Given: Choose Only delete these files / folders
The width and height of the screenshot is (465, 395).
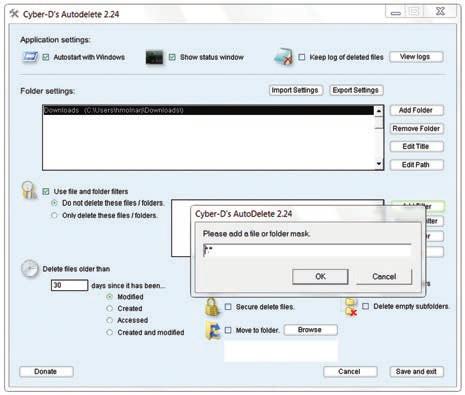Looking at the screenshot, I should tap(54, 215).
